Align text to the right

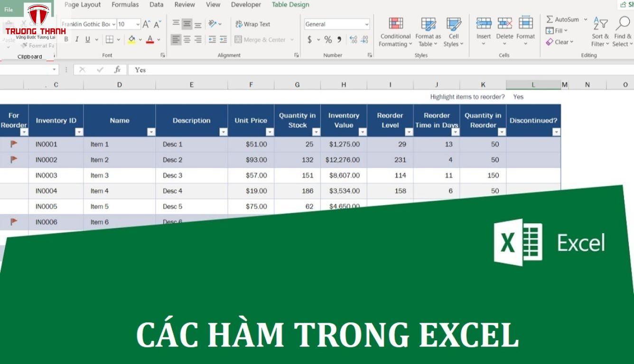(x=198, y=40)
